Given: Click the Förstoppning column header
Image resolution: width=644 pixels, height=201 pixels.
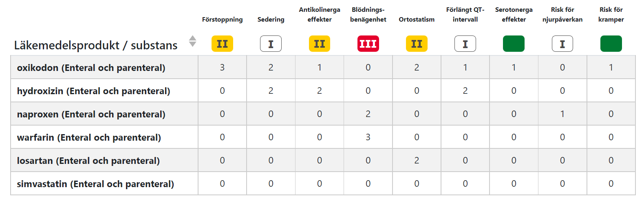Looking at the screenshot, I should pos(222,20).
